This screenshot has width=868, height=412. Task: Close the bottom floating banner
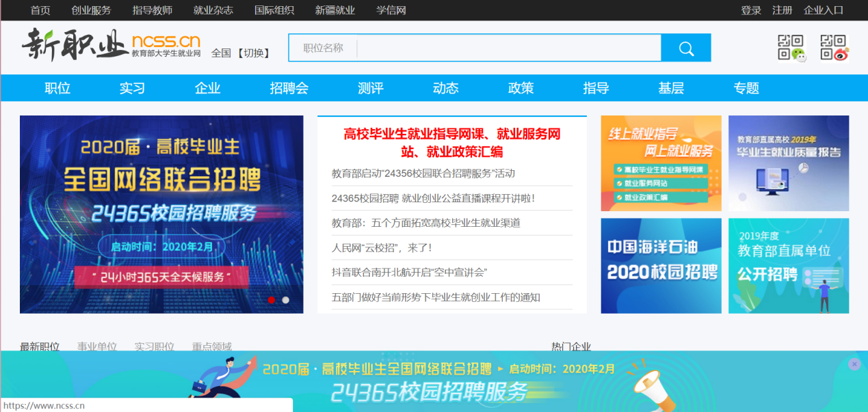[854, 364]
